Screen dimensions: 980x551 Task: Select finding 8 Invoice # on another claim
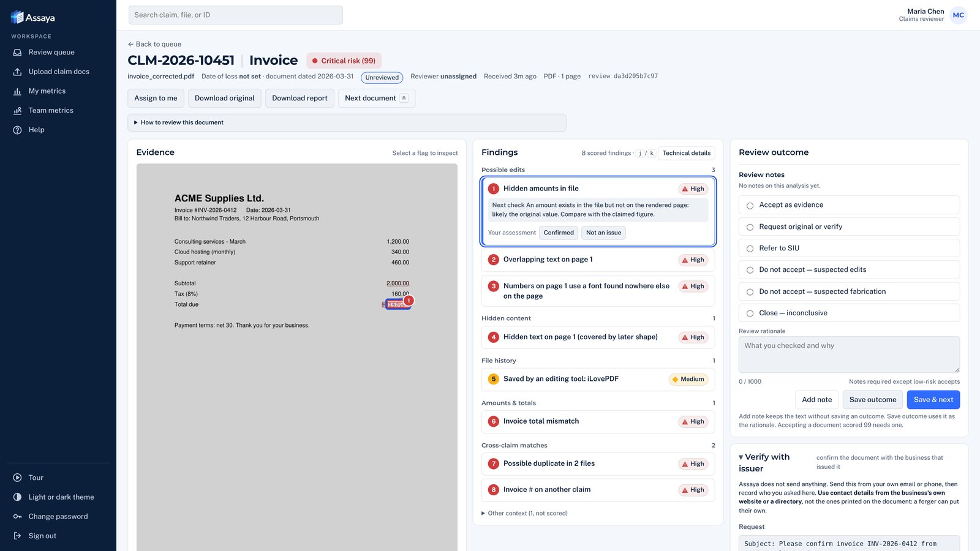(x=598, y=490)
